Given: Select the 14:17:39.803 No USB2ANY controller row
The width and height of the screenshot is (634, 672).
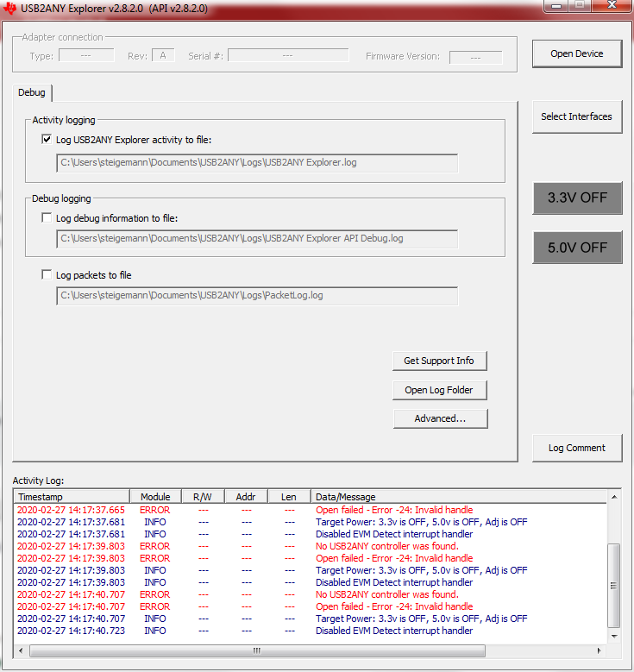Looking at the screenshot, I should tap(311, 546).
